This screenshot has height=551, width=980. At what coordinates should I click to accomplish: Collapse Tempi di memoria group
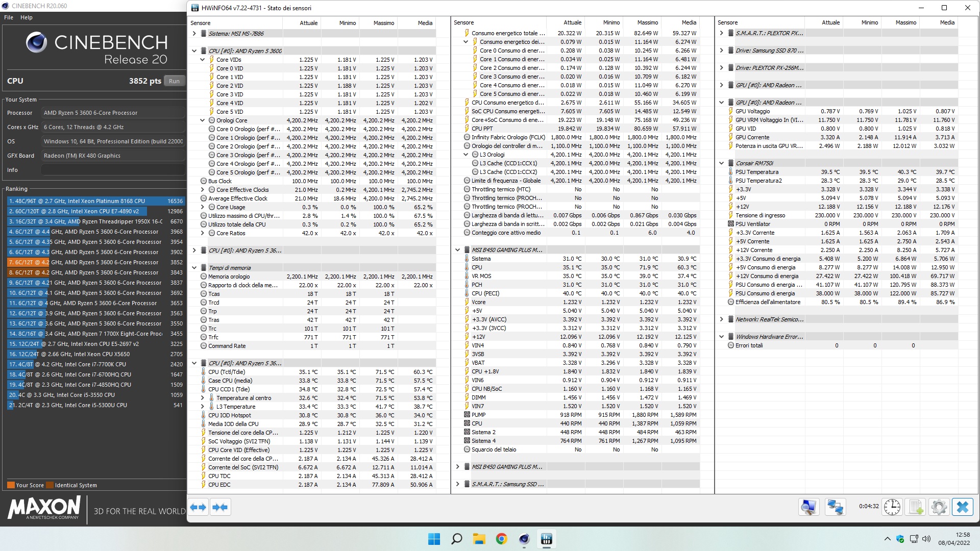(194, 268)
